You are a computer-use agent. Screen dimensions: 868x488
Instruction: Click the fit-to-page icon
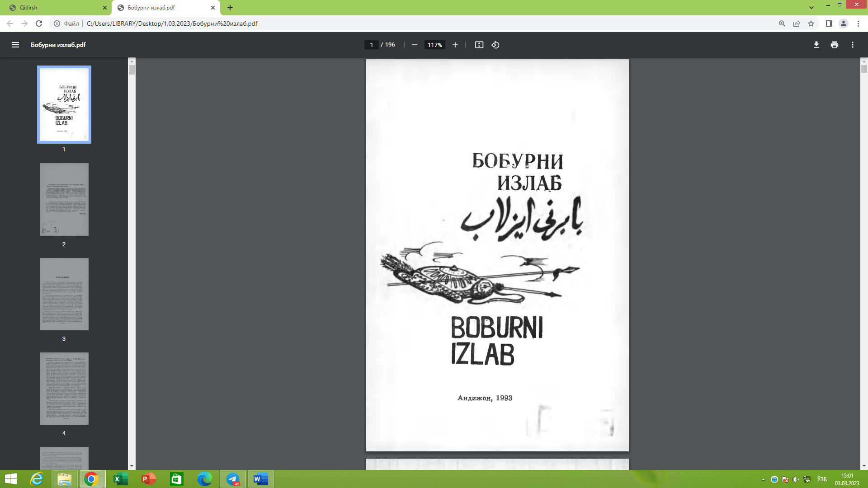pyautogui.click(x=479, y=45)
